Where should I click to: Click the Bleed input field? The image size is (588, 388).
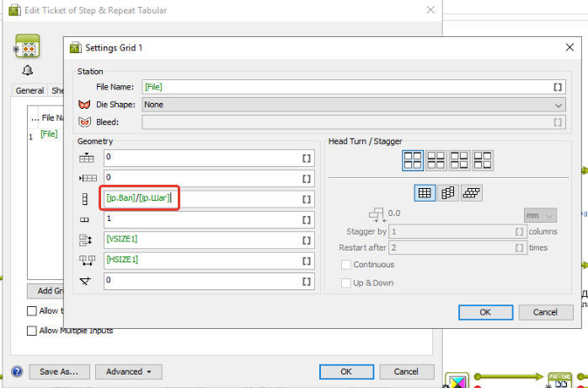[x=354, y=122]
